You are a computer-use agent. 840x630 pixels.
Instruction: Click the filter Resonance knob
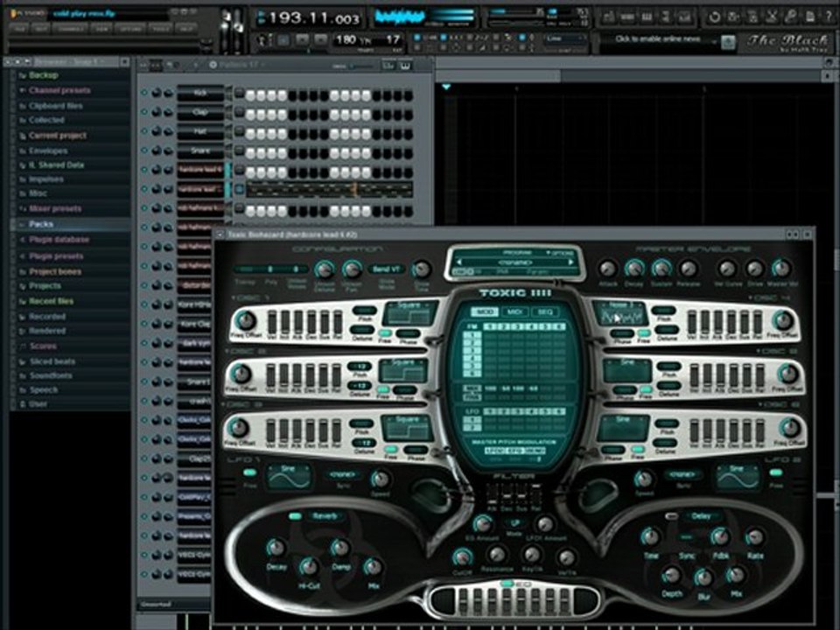tap(497, 555)
